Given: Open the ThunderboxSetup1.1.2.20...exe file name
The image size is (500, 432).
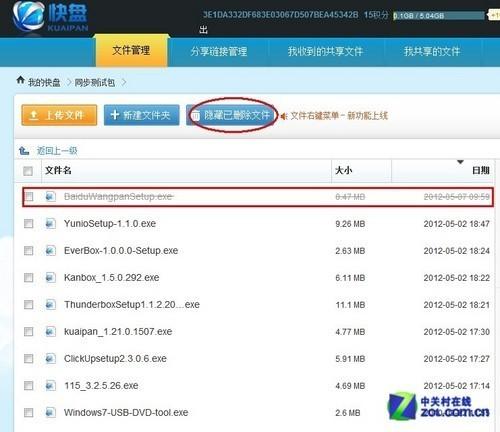Looking at the screenshot, I should (x=132, y=305).
